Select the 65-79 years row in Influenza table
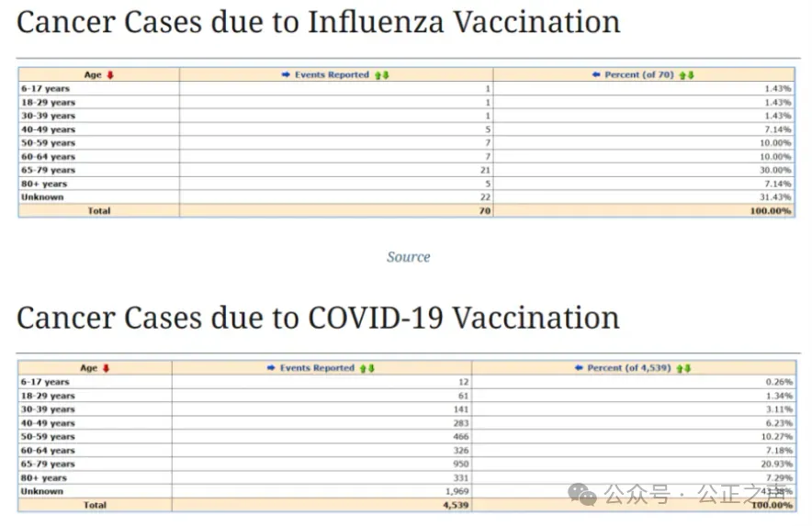Image resolution: width=812 pixels, height=526 pixels. point(48,170)
